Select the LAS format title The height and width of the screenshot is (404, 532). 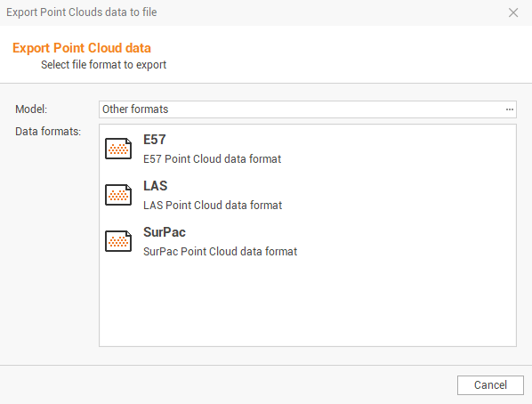[x=156, y=186]
